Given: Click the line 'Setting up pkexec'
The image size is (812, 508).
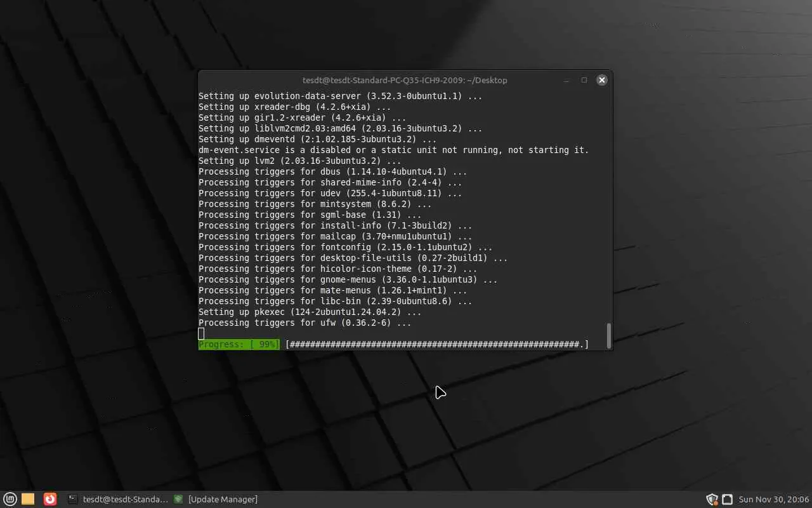Looking at the screenshot, I should tap(310, 312).
